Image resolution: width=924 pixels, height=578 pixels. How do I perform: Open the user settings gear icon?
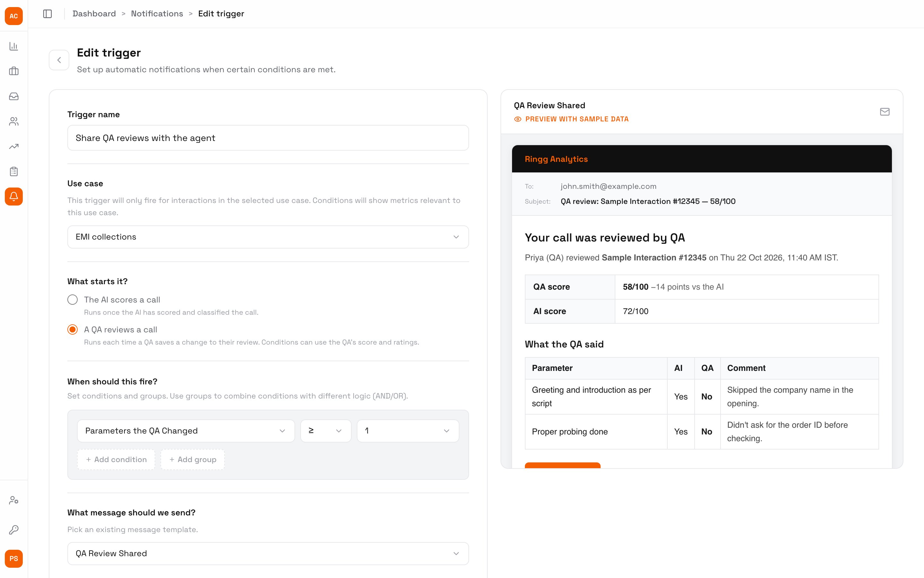click(x=14, y=500)
